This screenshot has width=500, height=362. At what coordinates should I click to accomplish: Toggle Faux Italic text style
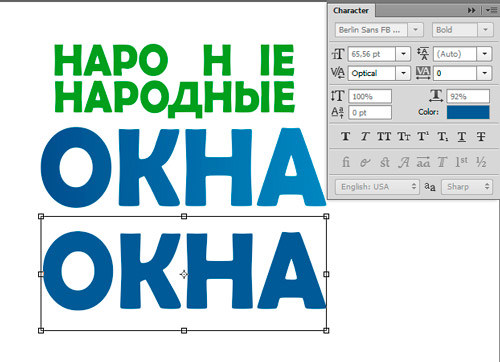click(365, 136)
